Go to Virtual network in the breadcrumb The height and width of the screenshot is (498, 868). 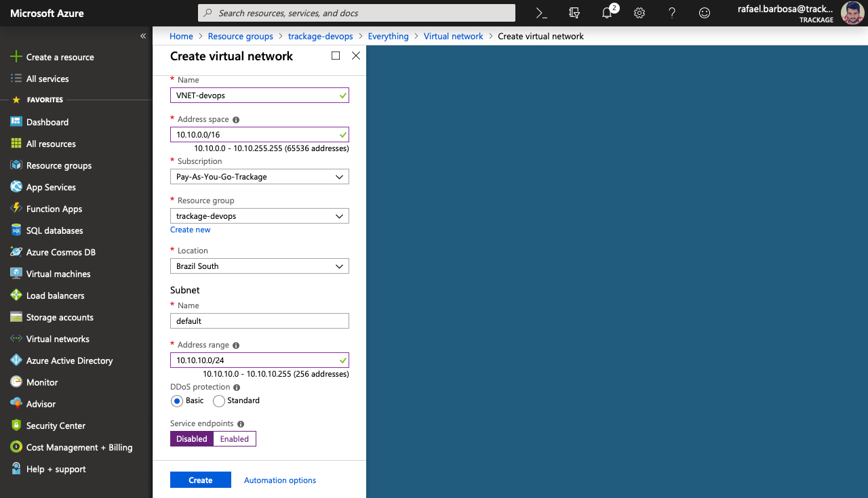(454, 36)
